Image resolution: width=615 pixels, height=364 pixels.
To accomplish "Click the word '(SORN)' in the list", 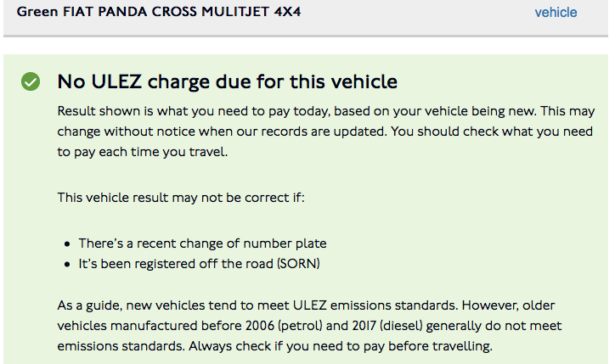I will tap(298, 264).
